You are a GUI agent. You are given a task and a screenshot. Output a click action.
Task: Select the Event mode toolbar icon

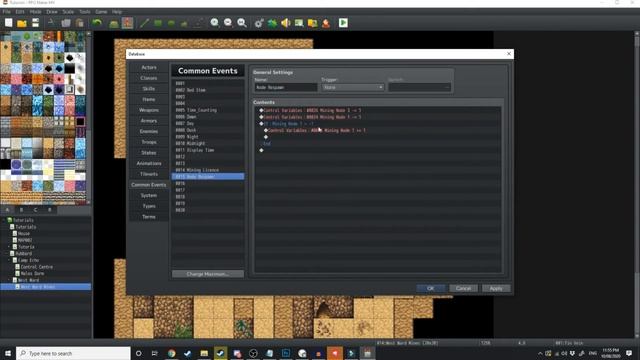click(x=127, y=23)
